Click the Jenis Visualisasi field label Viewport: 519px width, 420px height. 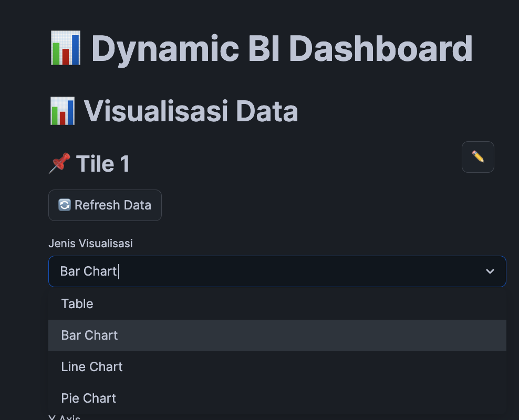tap(90, 244)
